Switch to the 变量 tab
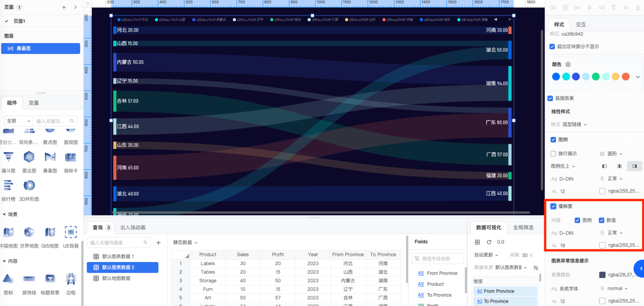This screenshot has width=644, height=306. click(34, 103)
